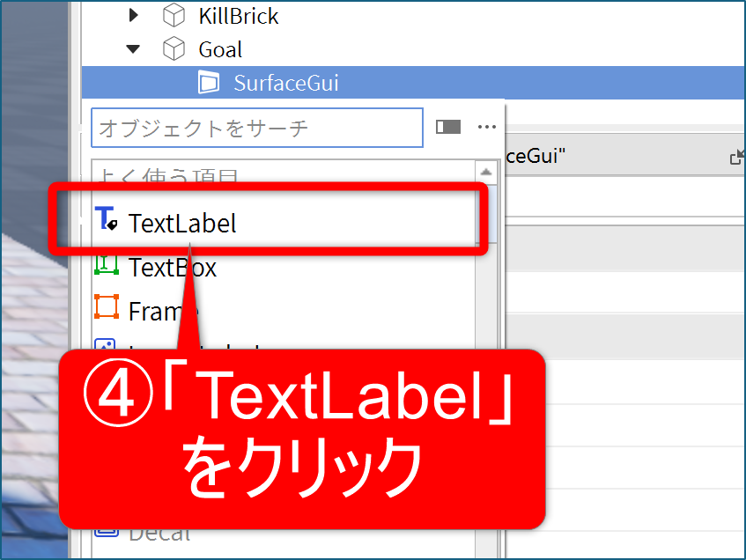
Task: Select the Goal part by name
Action: (220, 49)
